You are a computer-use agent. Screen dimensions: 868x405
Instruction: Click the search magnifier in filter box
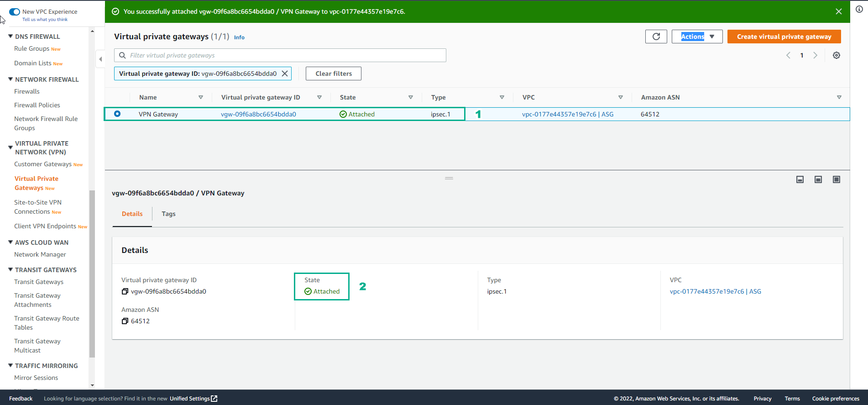(122, 55)
